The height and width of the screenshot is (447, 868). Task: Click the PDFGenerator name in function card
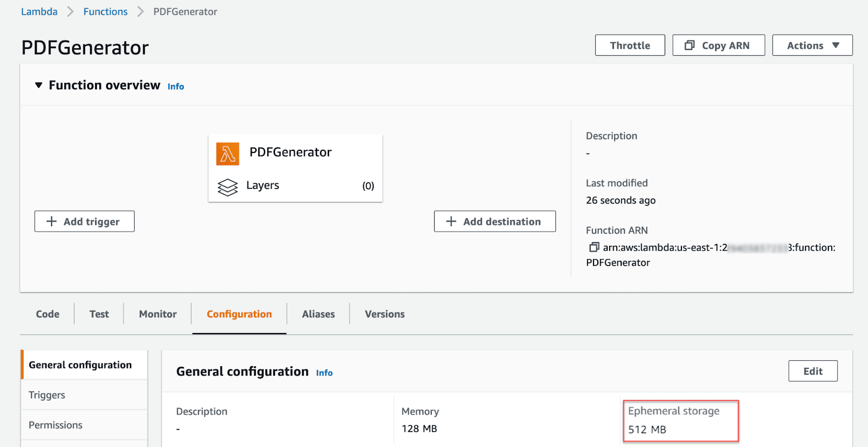(x=290, y=152)
